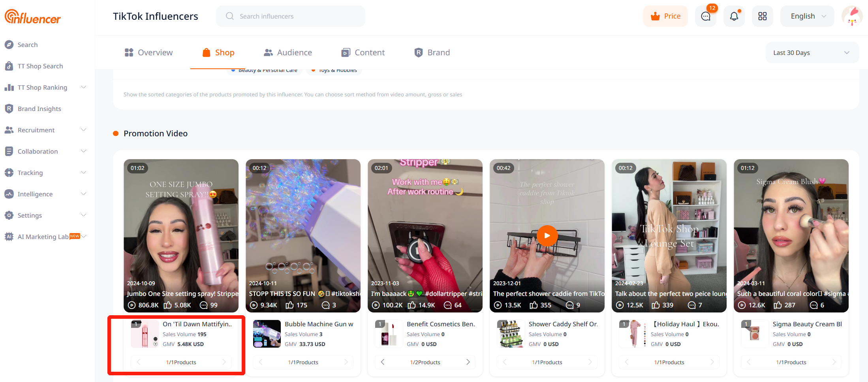Screen dimensions: 868x382
Task: Switch to the Content tab
Action: click(x=363, y=53)
